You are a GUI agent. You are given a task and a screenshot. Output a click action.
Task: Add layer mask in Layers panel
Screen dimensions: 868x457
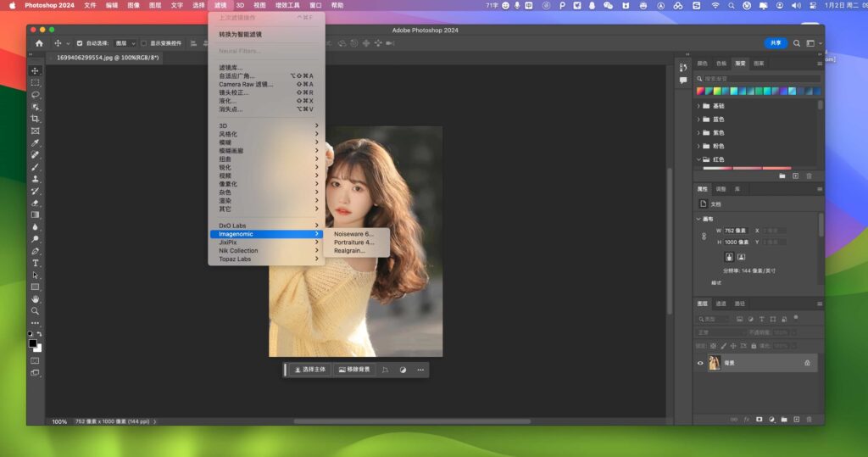click(x=759, y=420)
